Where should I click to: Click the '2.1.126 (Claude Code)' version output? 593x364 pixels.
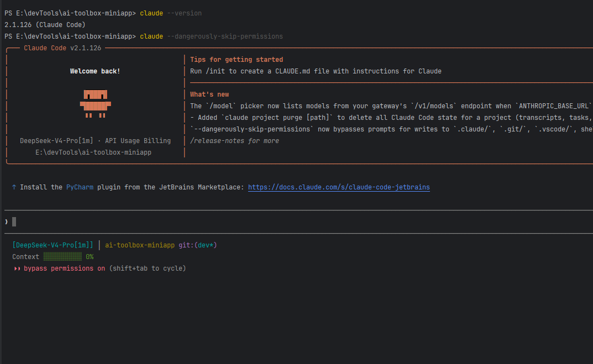pos(45,24)
